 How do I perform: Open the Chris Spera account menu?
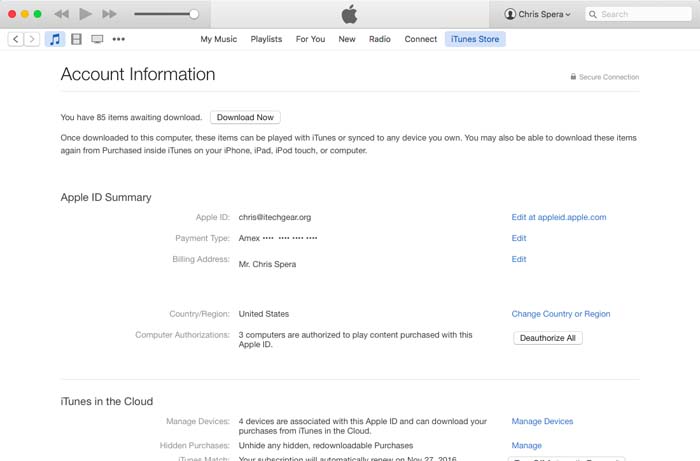[538, 14]
